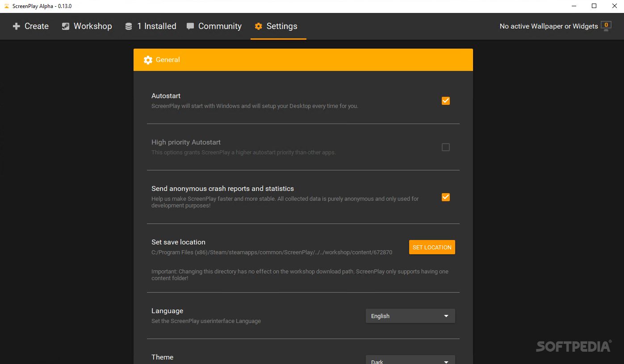Click Send anonymous crash reports heading
Image resolution: width=624 pixels, height=364 pixels.
(x=222, y=189)
